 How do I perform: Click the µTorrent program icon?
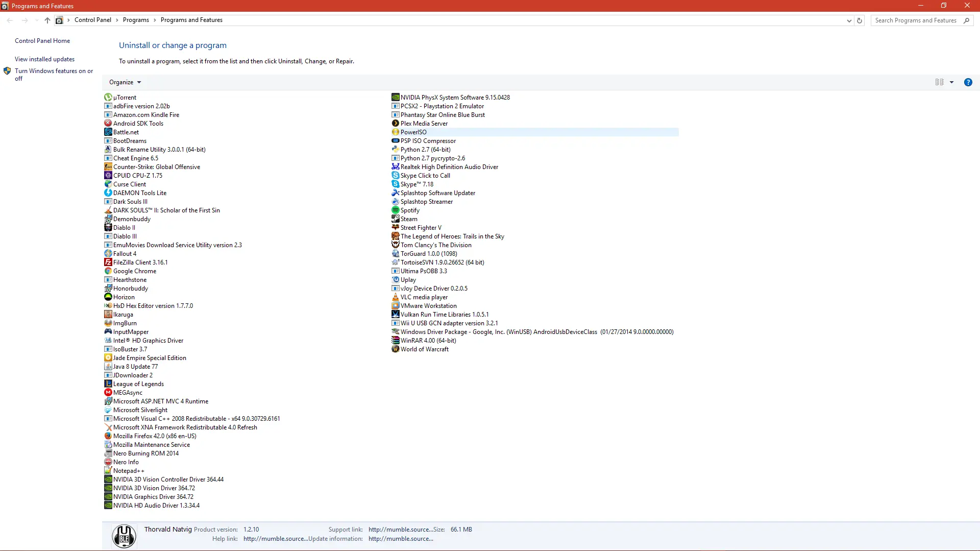(108, 97)
